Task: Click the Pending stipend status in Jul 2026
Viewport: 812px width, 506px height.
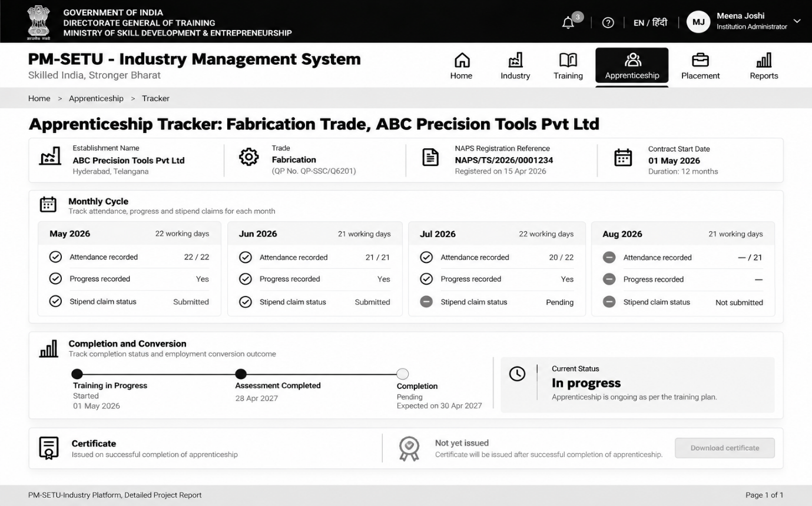Action: click(560, 302)
